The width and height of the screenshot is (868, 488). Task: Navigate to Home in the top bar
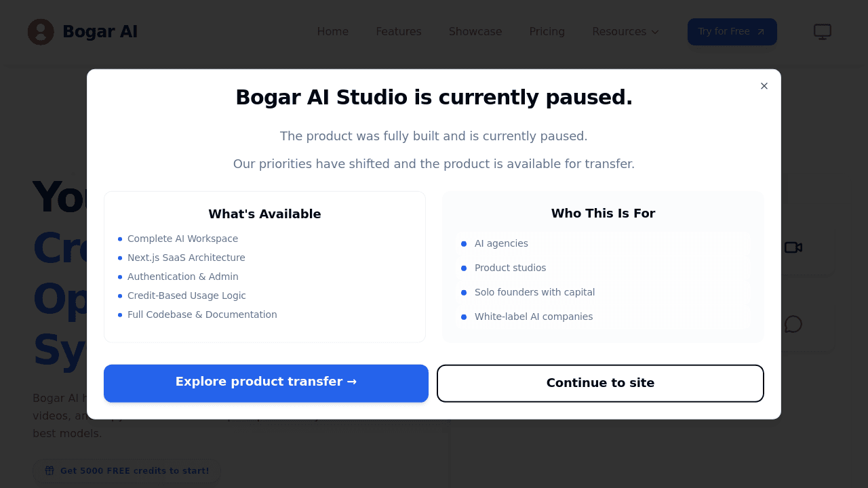333,31
